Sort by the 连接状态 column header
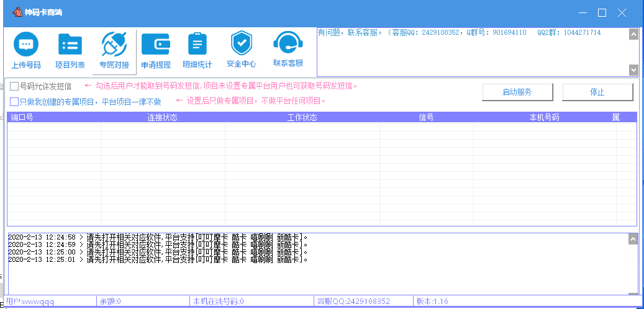Viewport: 644px width, 309px height. coord(162,117)
